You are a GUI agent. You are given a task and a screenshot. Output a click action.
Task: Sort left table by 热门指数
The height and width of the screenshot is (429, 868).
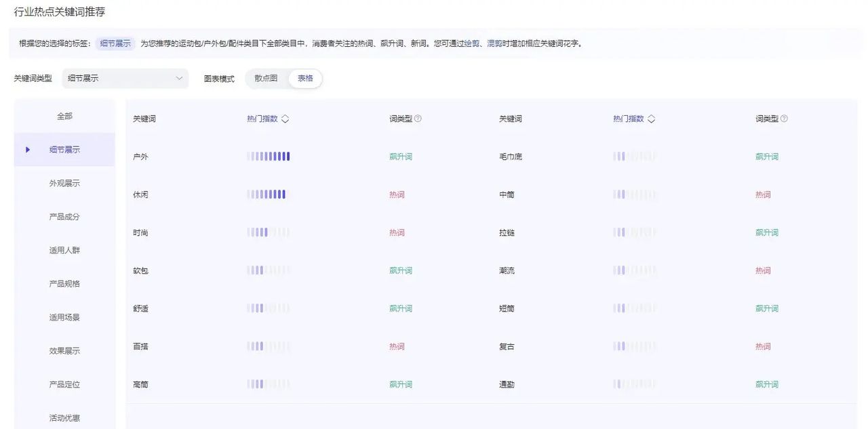285,118
